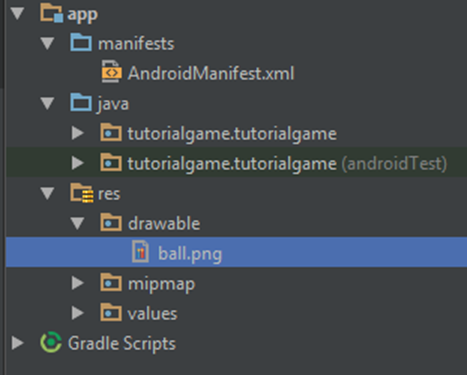Viewport: 467px width, 375px height.
Task: Click the mipmap folder icon
Action: click(111, 283)
